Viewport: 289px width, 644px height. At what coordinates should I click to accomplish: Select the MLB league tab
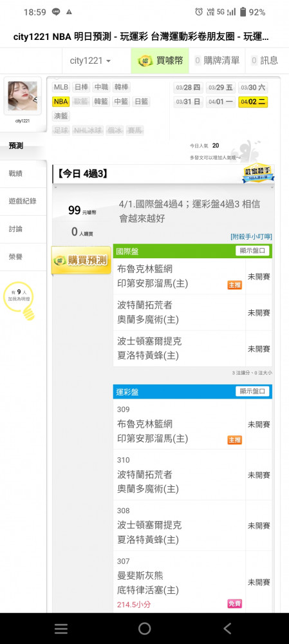pos(61,87)
